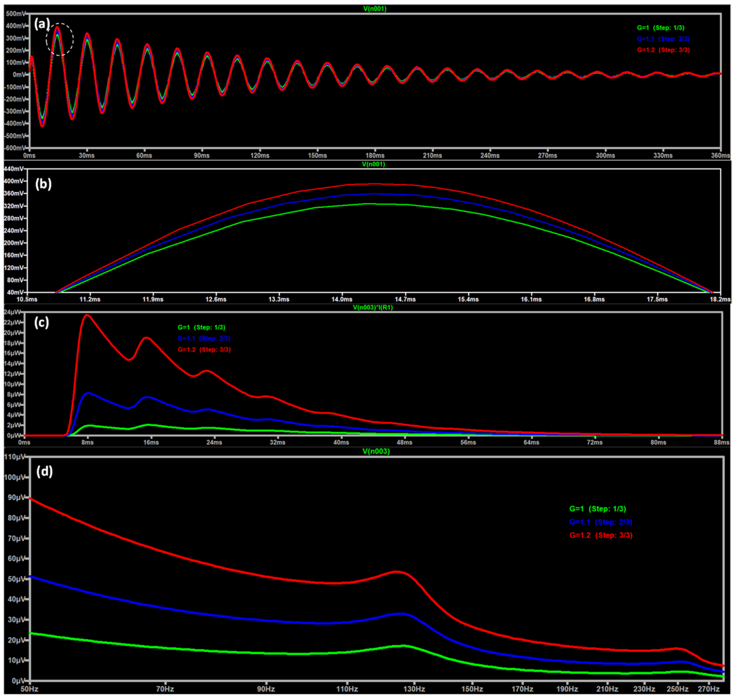Image resolution: width=734 pixels, height=700 pixels.
Task: Click the G=1.2 legend entry in panel (a)
Action: [663, 50]
